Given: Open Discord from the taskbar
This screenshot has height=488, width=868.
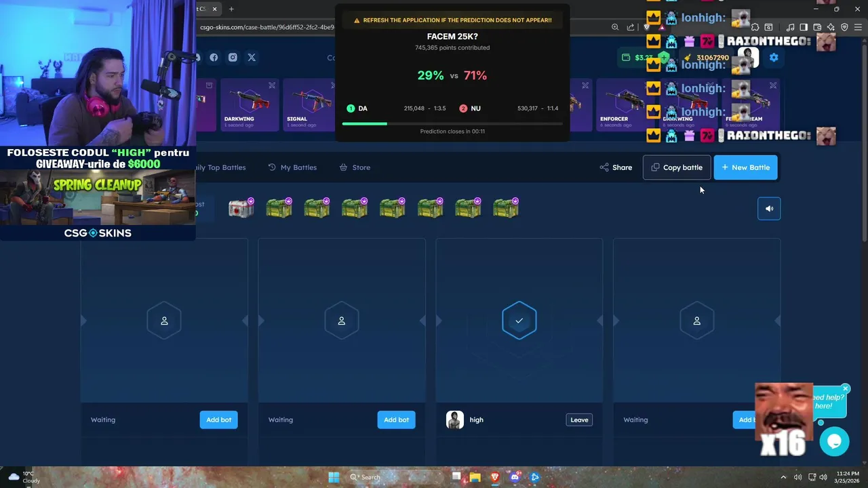Looking at the screenshot, I should [x=515, y=477].
